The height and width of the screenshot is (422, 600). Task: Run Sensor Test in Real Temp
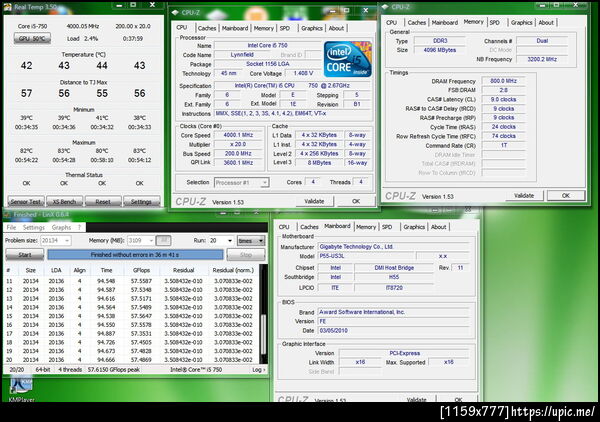[x=26, y=201]
